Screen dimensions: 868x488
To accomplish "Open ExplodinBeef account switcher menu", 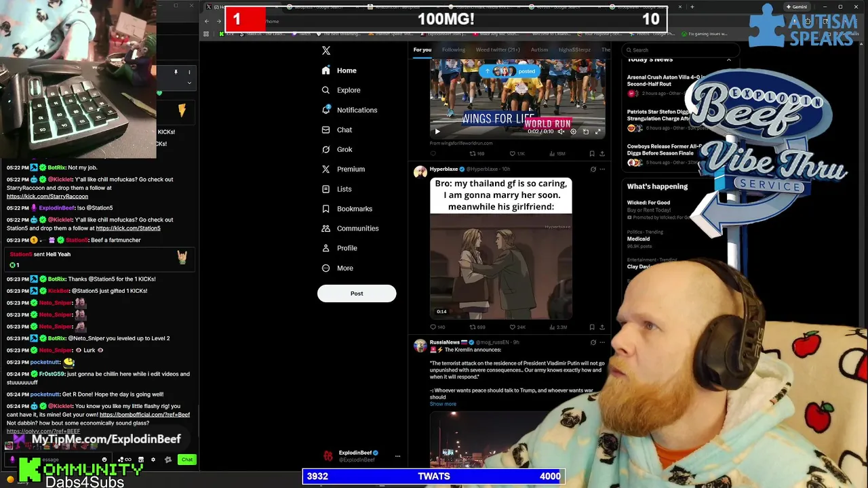I will 397,456.
